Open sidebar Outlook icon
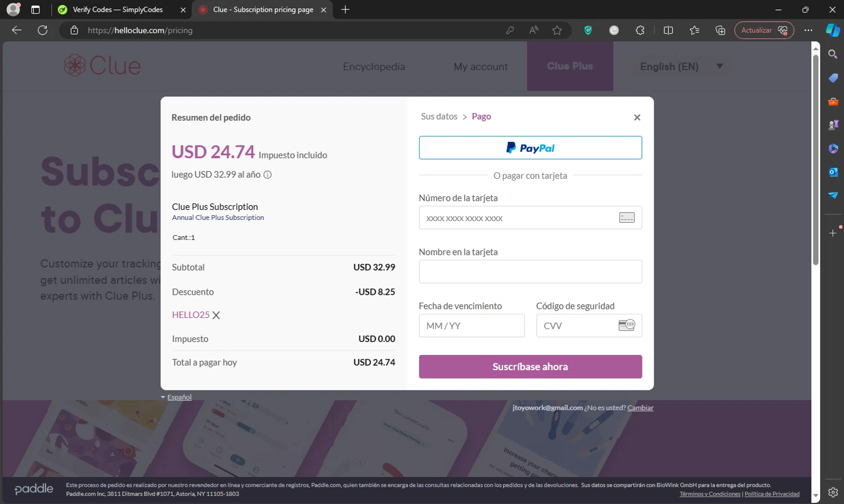The height and width of the screenshot is (504, 844). 833,172
